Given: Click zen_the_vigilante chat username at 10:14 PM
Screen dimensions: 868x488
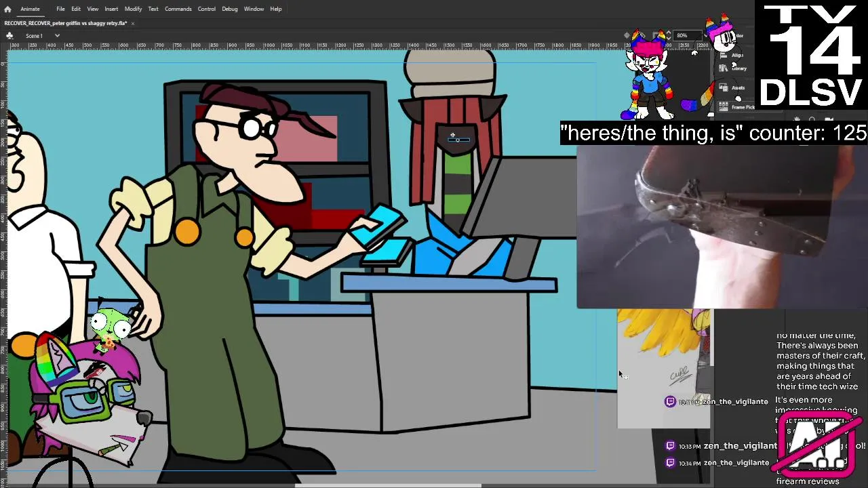Looking at the screenshot, I should point(736,462).
